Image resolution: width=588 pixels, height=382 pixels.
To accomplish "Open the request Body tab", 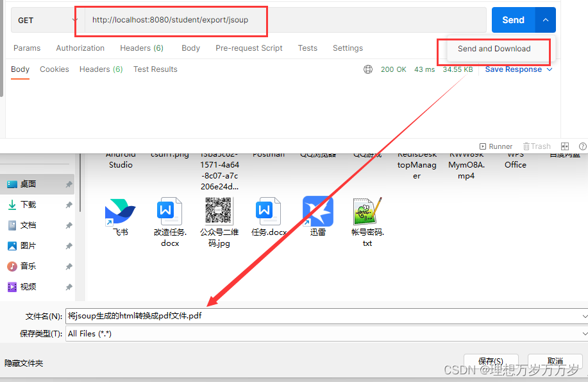I will click(x=191, y=48).
